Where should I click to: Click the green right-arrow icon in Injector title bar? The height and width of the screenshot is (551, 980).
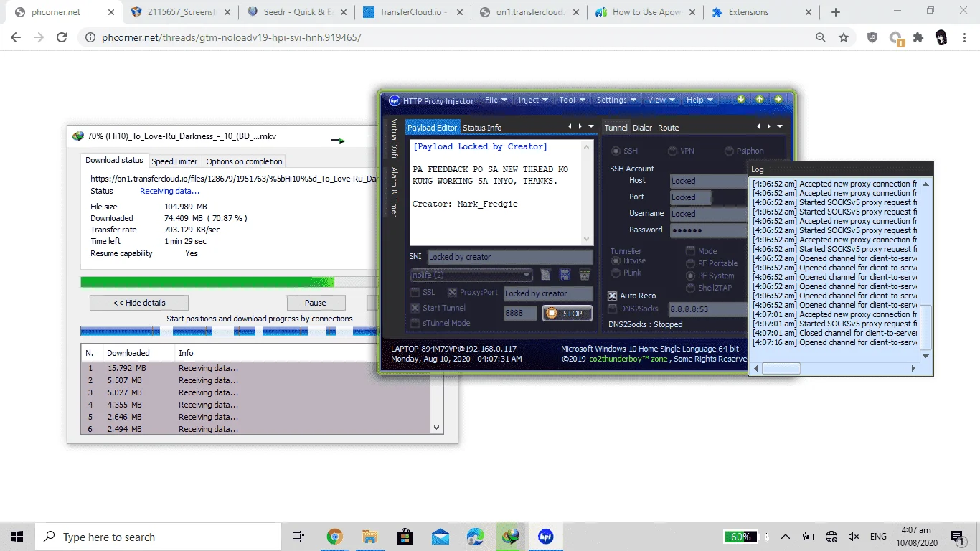point(777,100)
